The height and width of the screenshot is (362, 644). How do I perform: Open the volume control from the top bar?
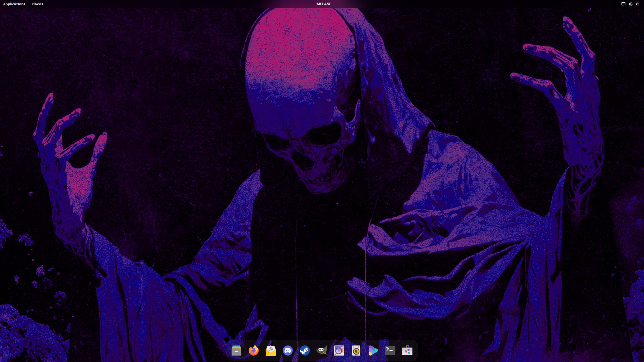click(x=630, y=4)
